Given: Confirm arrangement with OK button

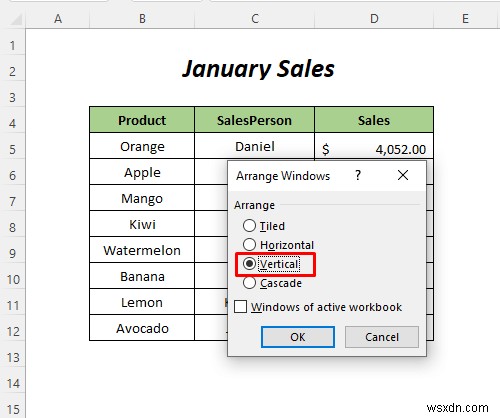Looking at the screenshot, I should [298, 337].
